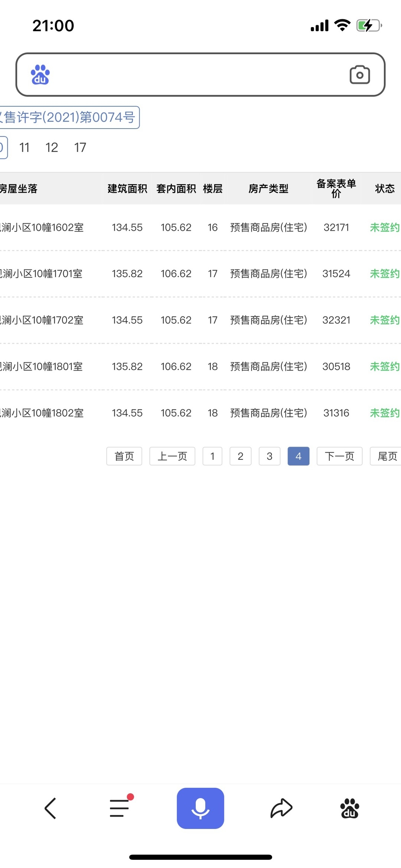Switch to building 12
The width and height of the screenshot is (401, 868).
click(52, 148)
